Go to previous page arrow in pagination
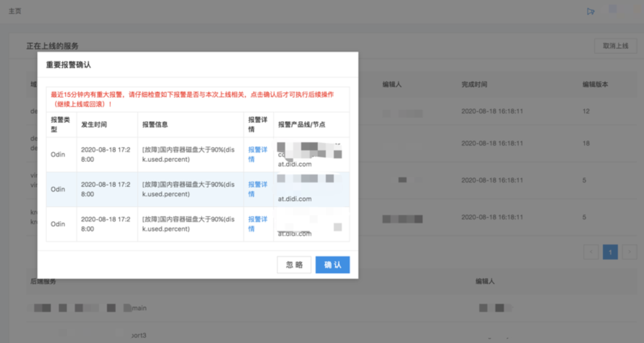Screen dimensions: 644x343 click(x=591, y=252)
